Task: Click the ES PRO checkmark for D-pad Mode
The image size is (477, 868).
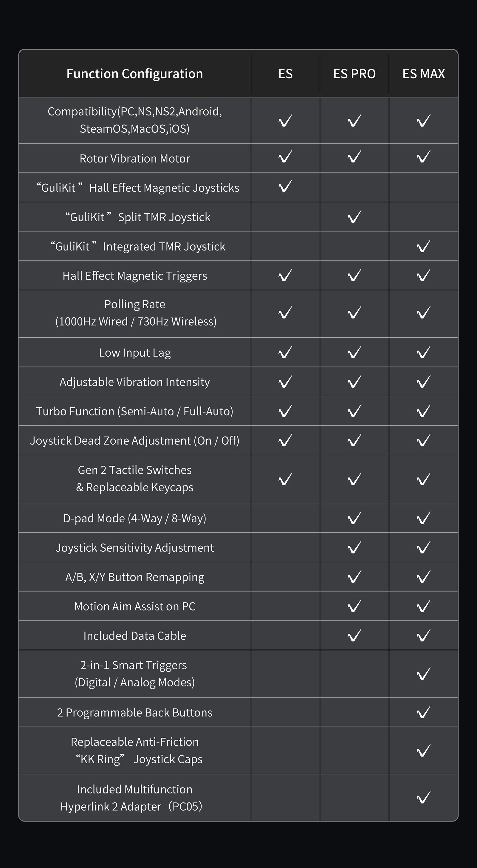Action: pyautogui.click(x=354, y=518)
